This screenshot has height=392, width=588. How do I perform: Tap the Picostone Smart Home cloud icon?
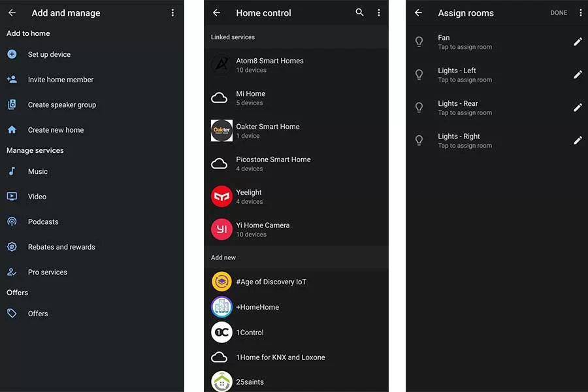(220, 163)
